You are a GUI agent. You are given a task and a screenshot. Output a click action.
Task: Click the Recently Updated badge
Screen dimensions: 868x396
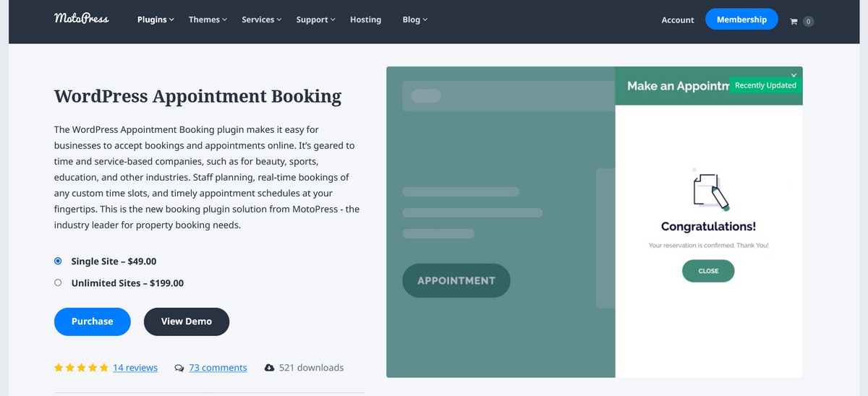pos(765,85)
